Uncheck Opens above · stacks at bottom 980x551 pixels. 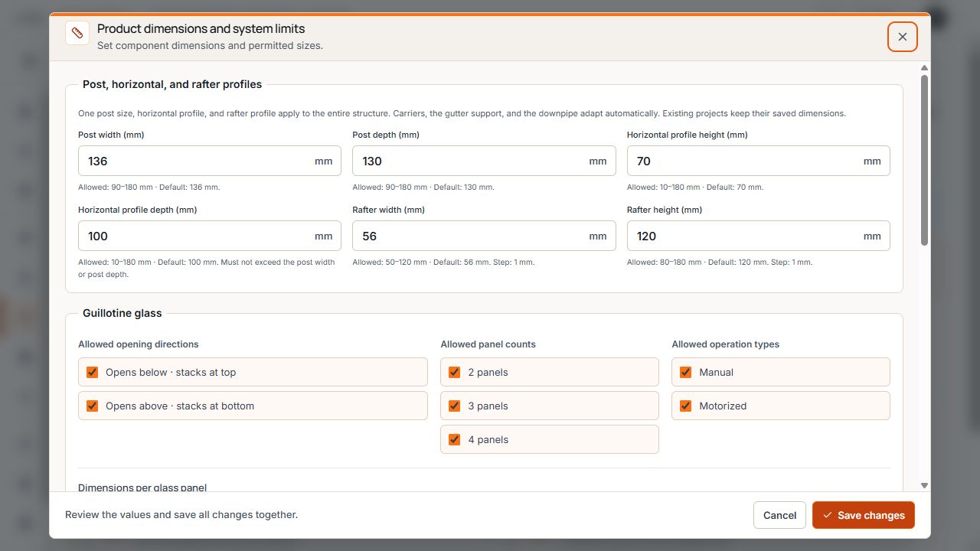coord(93,406)
